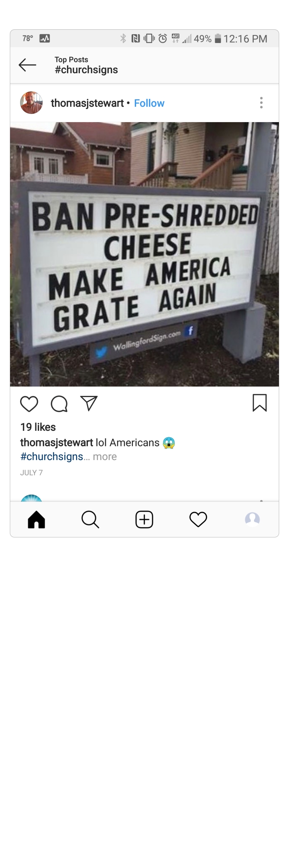Open your profile tab avatar

(x=252, y=519)
